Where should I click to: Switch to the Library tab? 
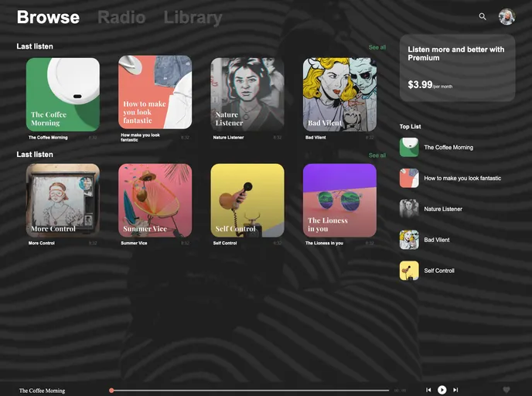pyautogui.click(x=193, y=18)
